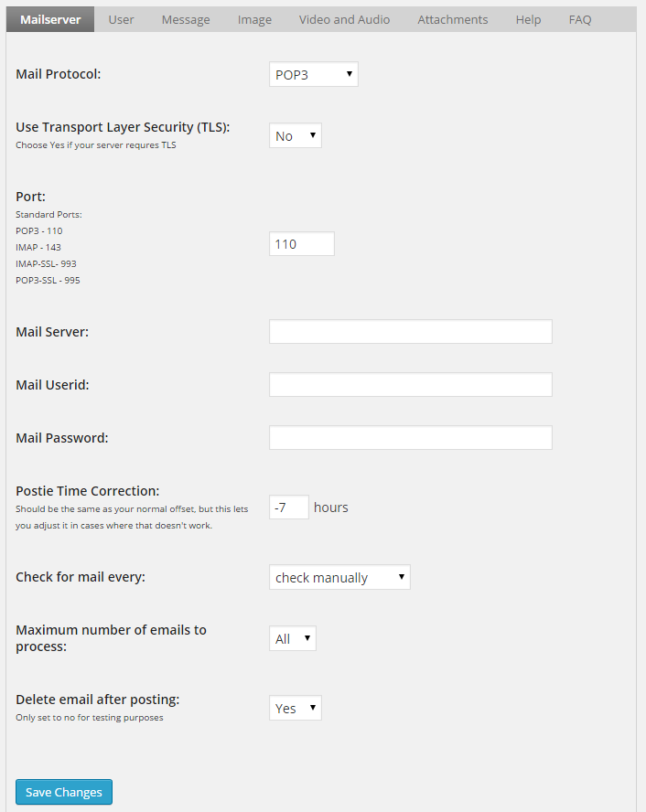Screen dimensions: 646x812
Task: Select the Video and Audio tab
Action: [x=344, y=19]
